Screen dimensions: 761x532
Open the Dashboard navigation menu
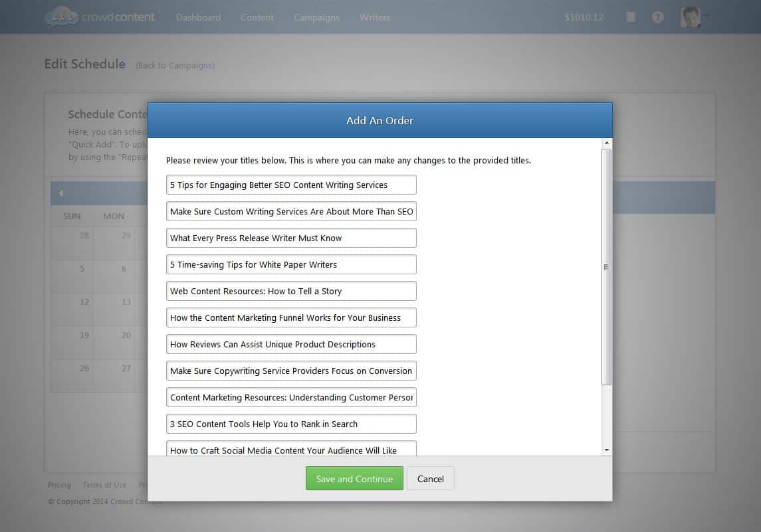198,18
